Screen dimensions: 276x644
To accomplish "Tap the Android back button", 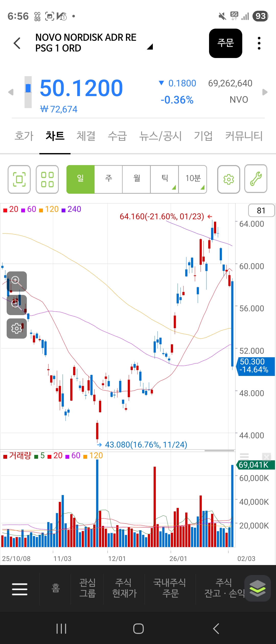I will pos(216,629).
